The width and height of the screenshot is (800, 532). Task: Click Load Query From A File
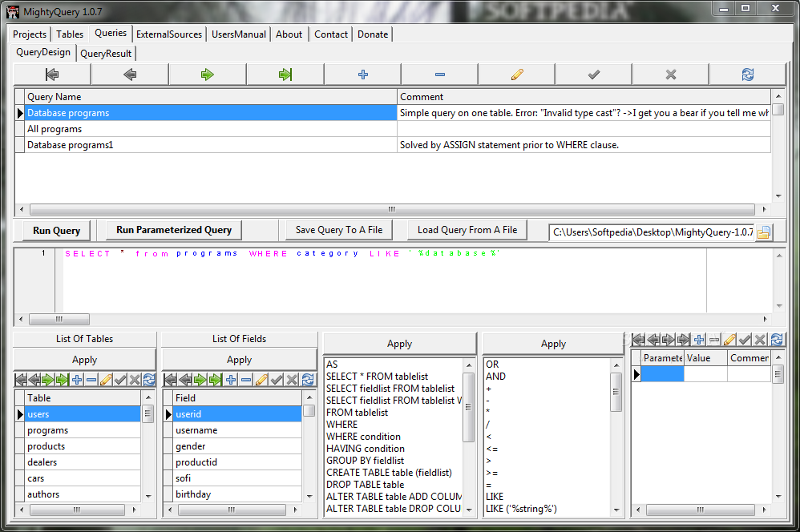[467, 230]
